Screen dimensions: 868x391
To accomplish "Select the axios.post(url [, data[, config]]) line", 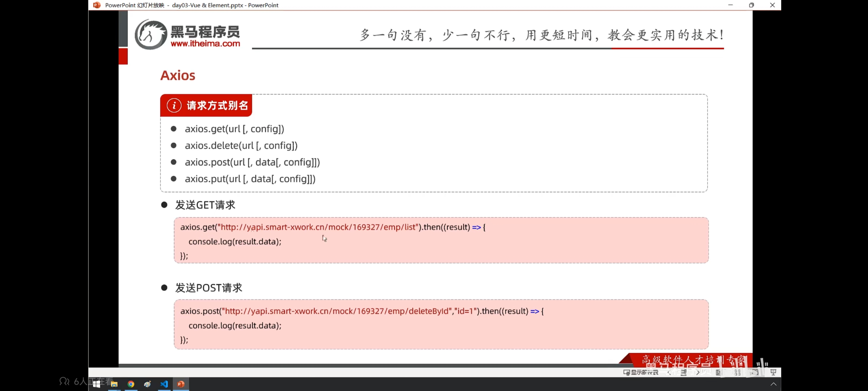I will tap(252, 162).
